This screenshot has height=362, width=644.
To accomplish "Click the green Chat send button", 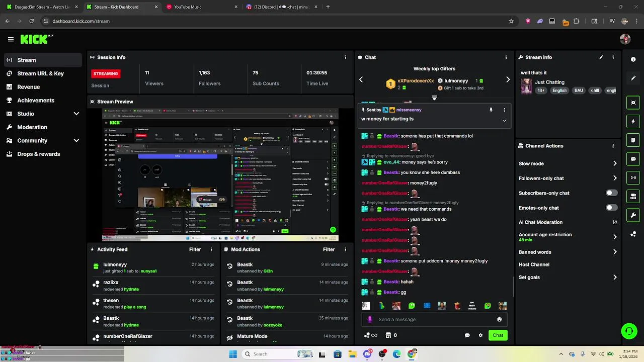I will click(498, 335).
